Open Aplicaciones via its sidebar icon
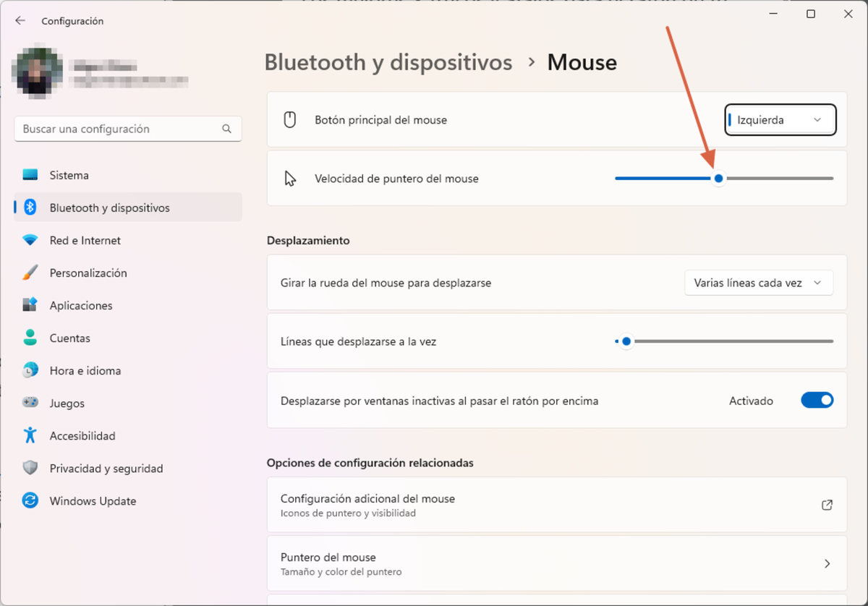 click(x=29, y=305)
